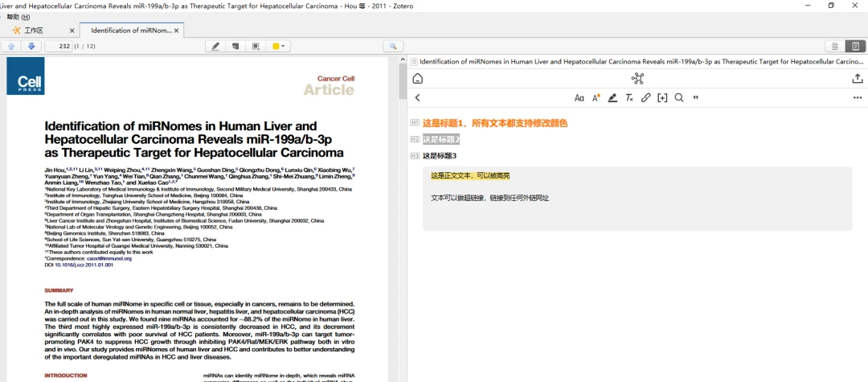This screenshot has width=868, height=382.
Task: Click heading text 这是标题3
Action: tap(440, 155)
